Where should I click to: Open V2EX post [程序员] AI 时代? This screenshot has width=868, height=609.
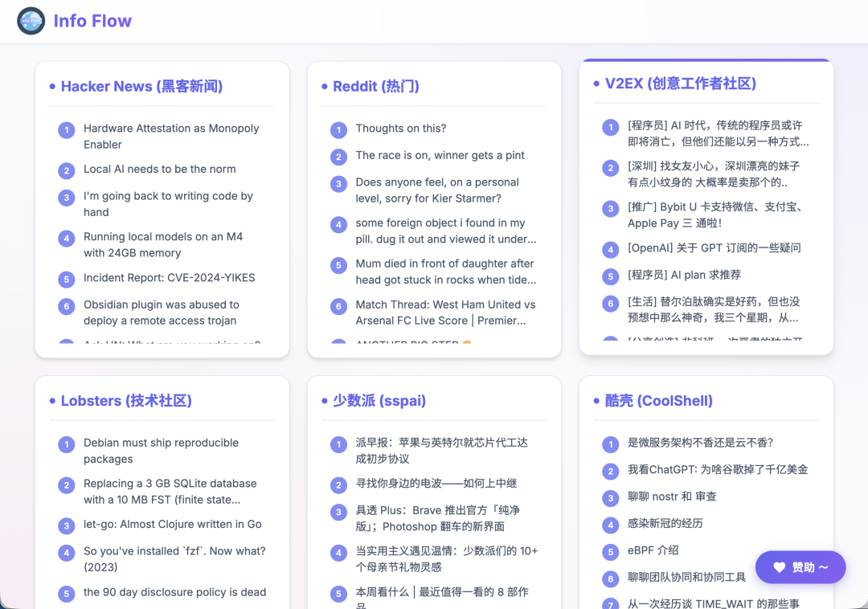click(x=718, y=133)
